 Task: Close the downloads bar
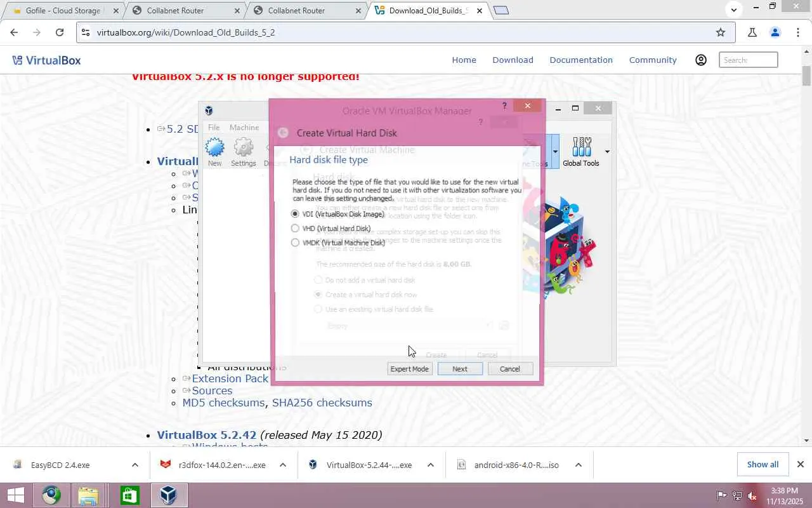coord(801,464)
